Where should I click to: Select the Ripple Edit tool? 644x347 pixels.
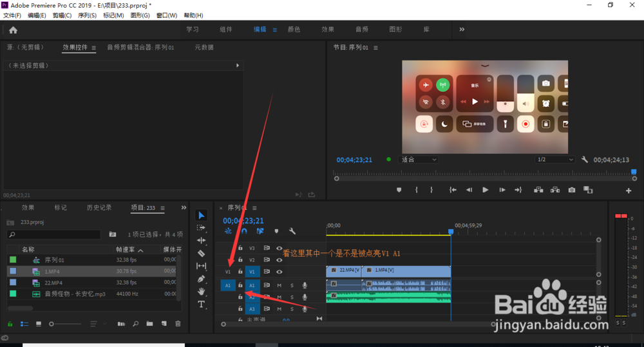[201, 241]
